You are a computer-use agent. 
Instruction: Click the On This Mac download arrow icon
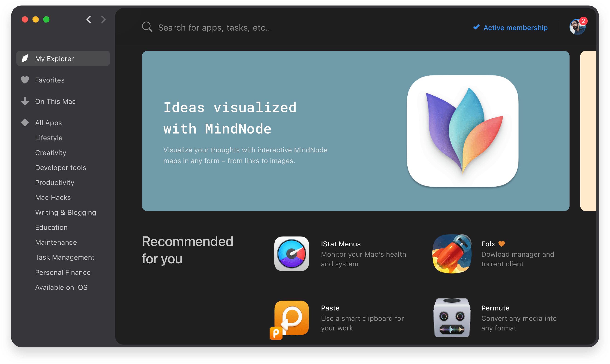coord(25,101)
